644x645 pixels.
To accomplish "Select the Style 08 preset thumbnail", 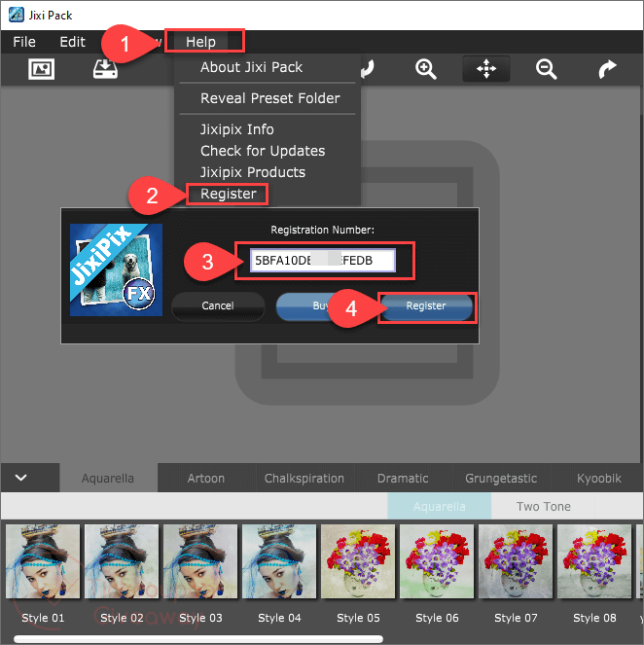I will (x=594, y=561).
